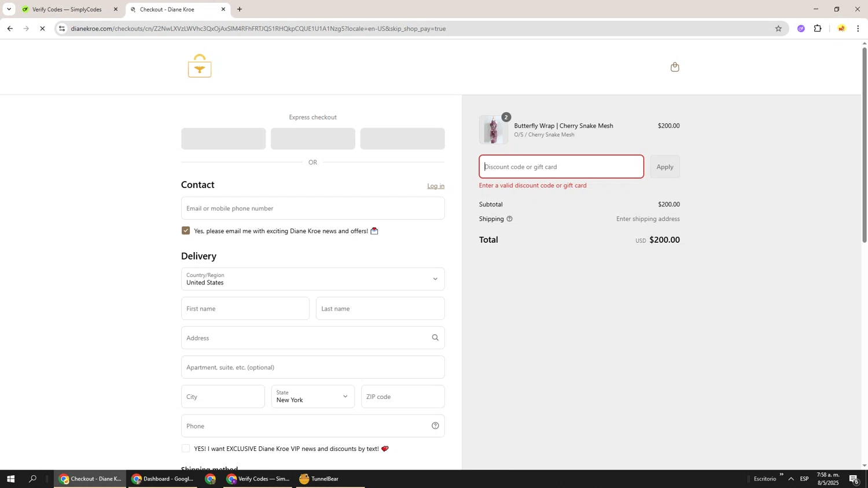Open Dashboard Google taskbar window
The height and width of the screenshot is (488, 868).
162,479
